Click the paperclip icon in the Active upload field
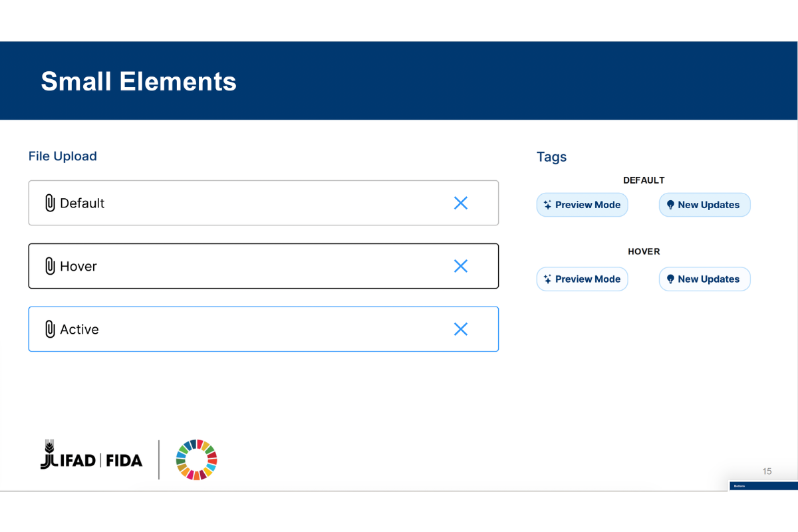Image resolution: width=798 pixels, height=532 pixels. click(x=50, y=329)
